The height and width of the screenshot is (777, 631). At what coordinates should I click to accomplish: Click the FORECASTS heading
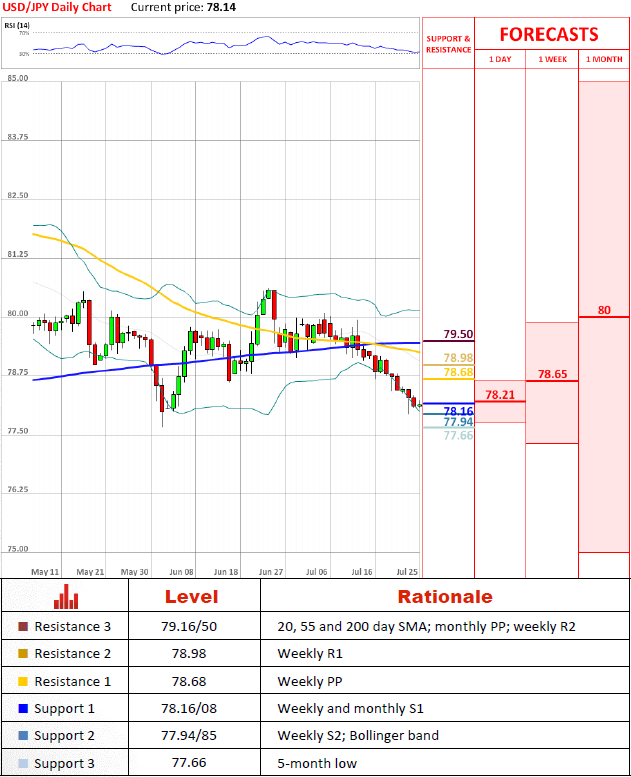coord(548,33)
